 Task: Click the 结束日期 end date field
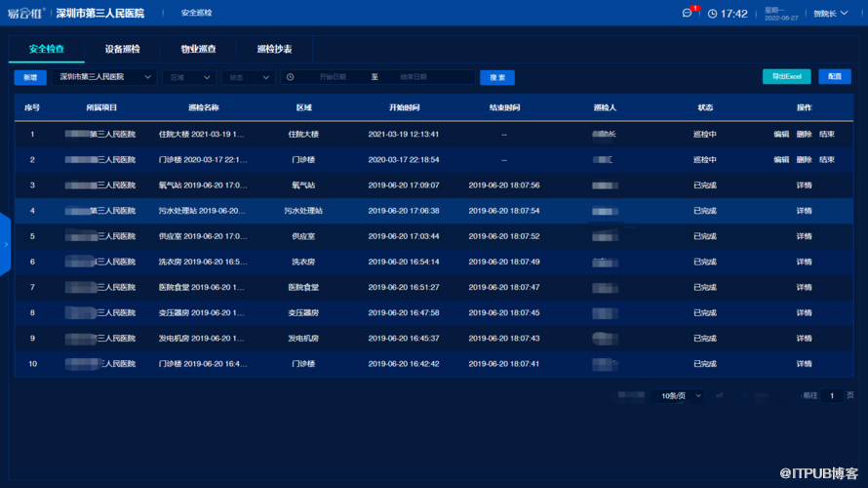(414, 77)
